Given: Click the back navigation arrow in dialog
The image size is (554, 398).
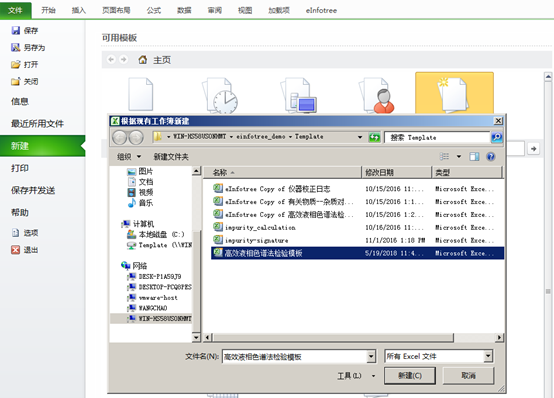Looking at the screenshot, I should click(119, 137).
